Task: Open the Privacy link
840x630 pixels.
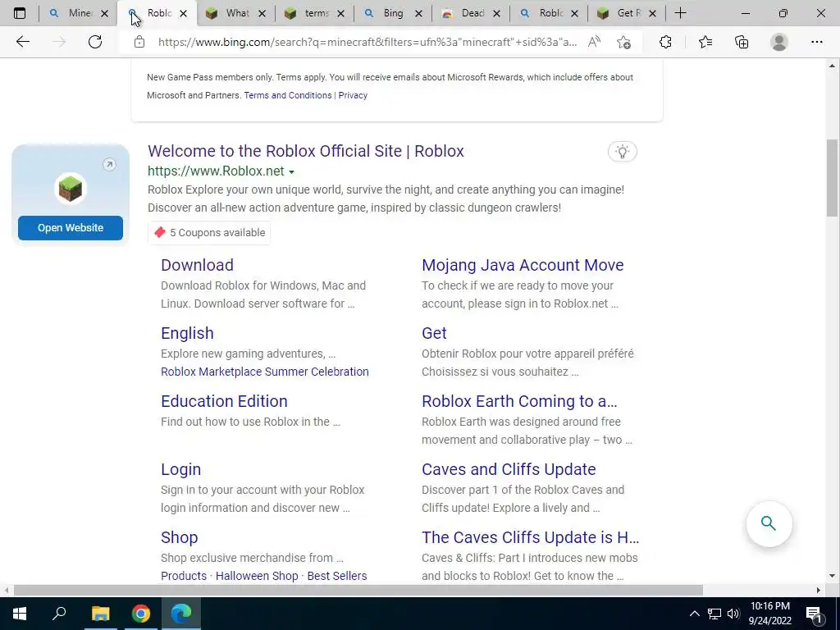Action: (353, 95)
